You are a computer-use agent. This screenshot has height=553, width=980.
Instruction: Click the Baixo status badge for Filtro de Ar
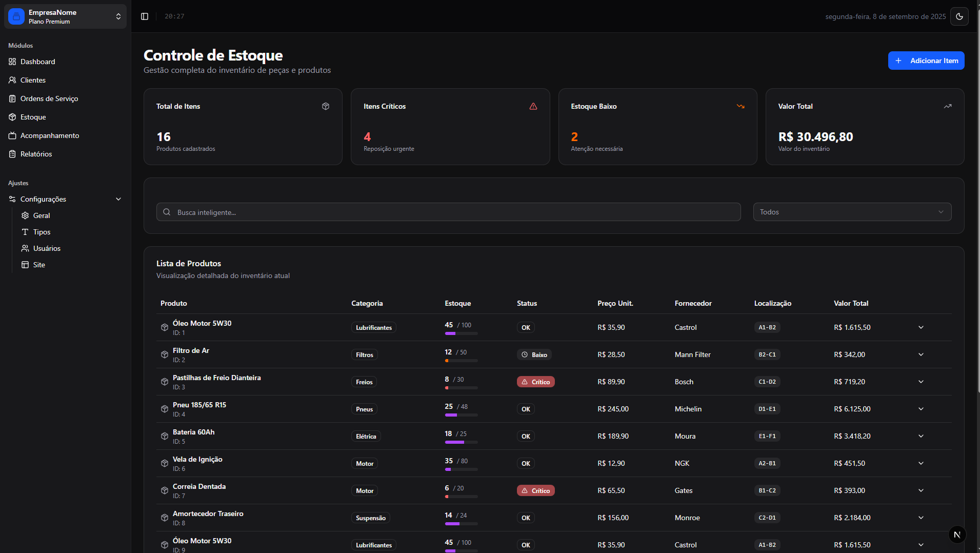pyautogui.click(x=534, y=354)
